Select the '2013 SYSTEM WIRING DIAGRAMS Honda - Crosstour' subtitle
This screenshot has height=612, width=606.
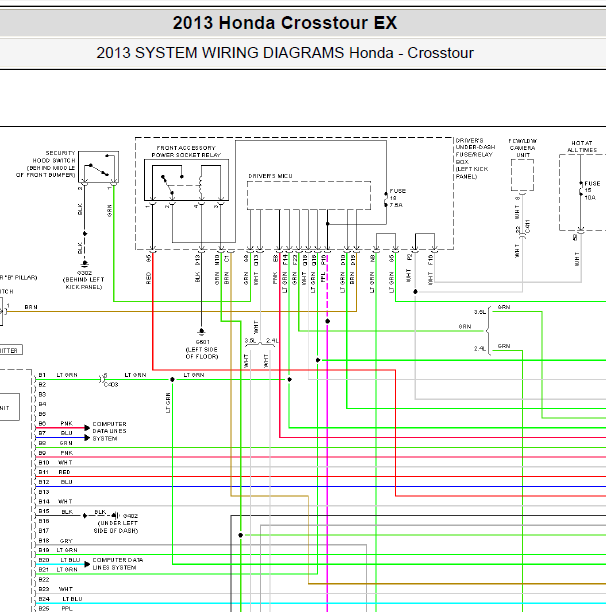pos(285,53)
